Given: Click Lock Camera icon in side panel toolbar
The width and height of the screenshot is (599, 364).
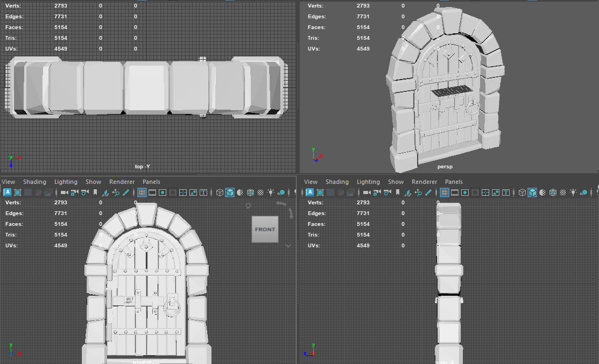Looking at the screenshot, I should (x=377, y=192).
